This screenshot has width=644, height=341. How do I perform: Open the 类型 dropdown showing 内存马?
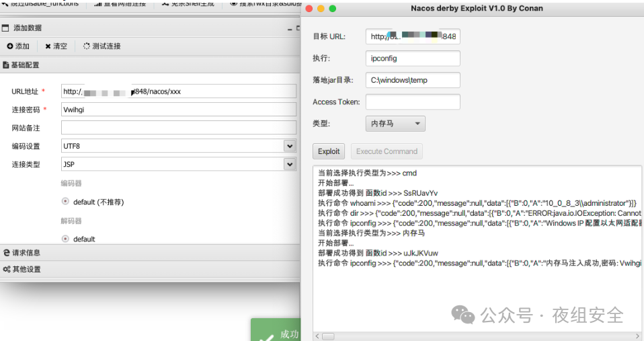(x=395, y=124)
